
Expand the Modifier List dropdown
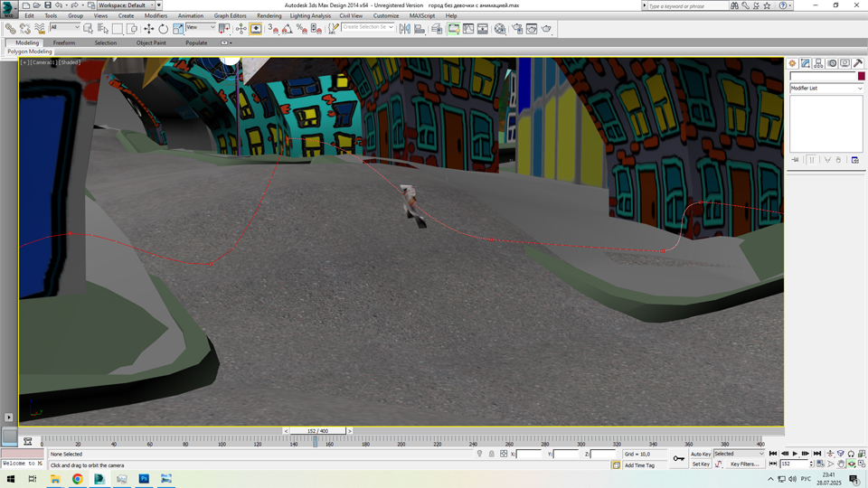click(x=826, y=89)
